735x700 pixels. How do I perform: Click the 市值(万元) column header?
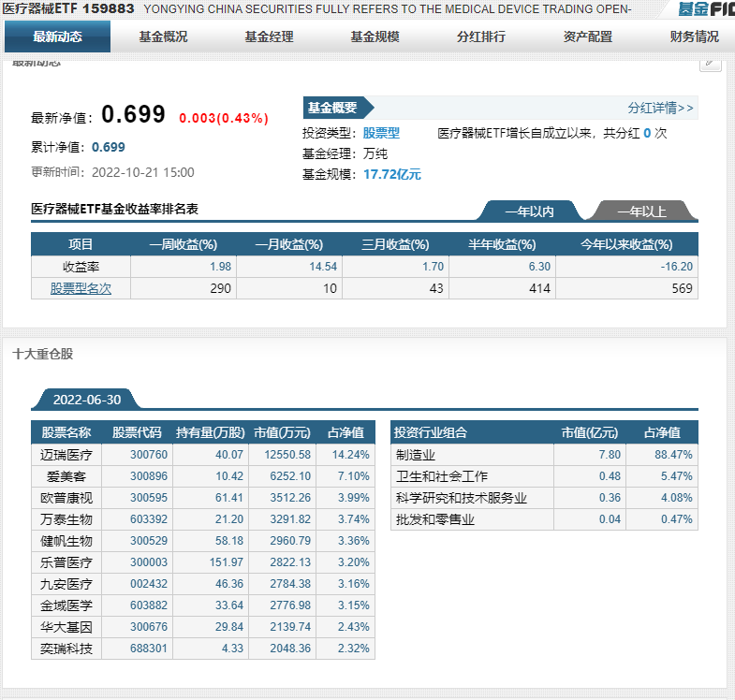tap(282, 432)
